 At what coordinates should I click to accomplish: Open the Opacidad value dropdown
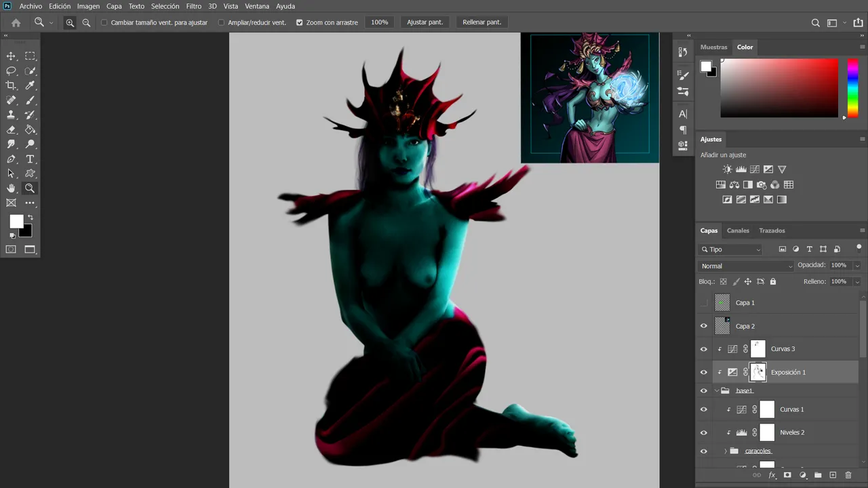(857, 266)
